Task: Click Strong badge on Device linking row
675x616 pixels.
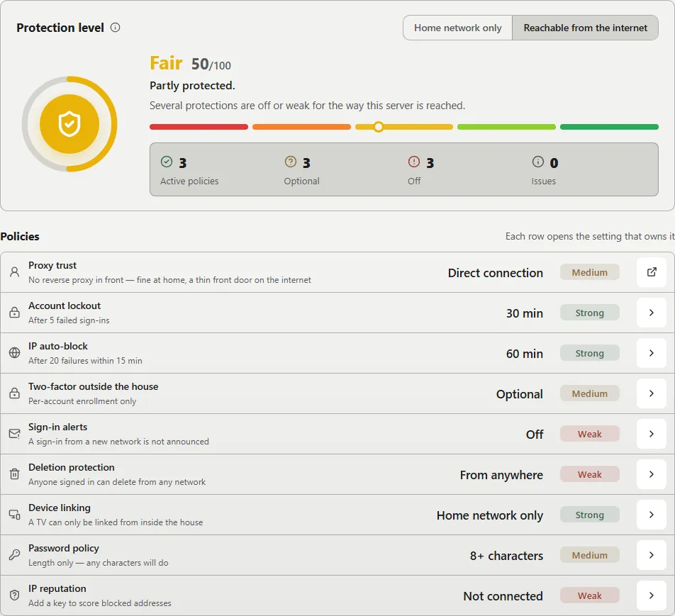Action: [589, 515]
